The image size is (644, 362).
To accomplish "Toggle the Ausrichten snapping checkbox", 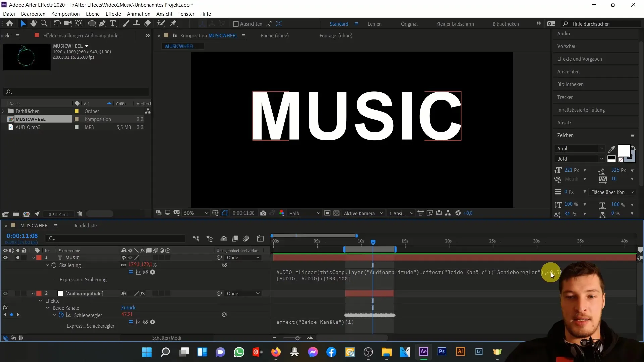I will coord(236,24).
